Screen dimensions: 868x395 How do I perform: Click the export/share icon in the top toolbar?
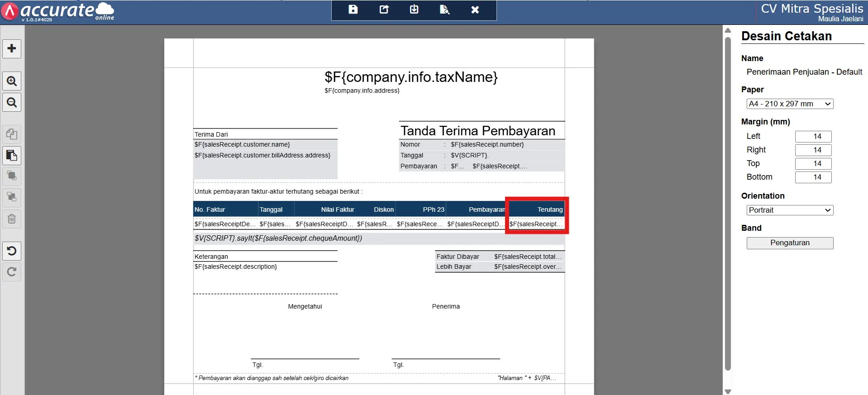coord(384,10)
